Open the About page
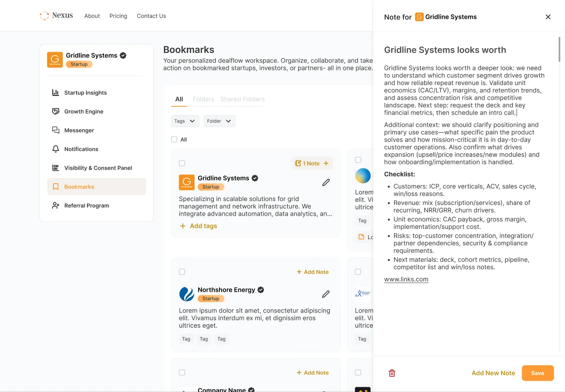 pyautogui.click(x=92, y=16)
